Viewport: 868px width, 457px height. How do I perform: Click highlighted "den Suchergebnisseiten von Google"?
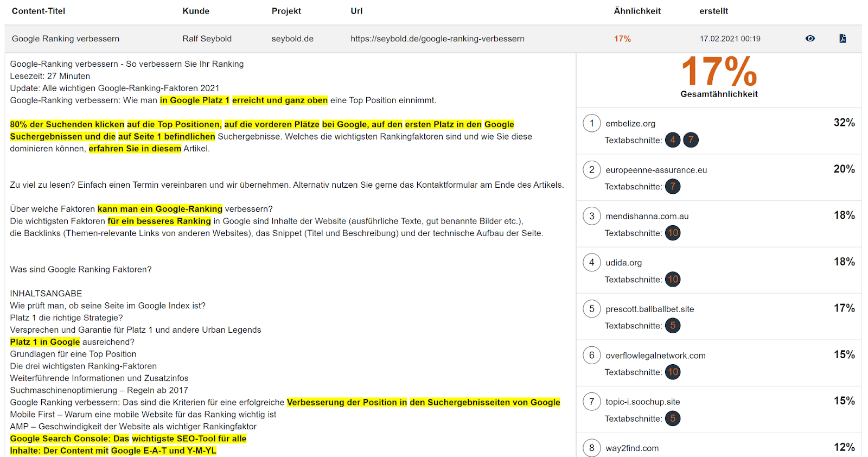tap(485, 402)
